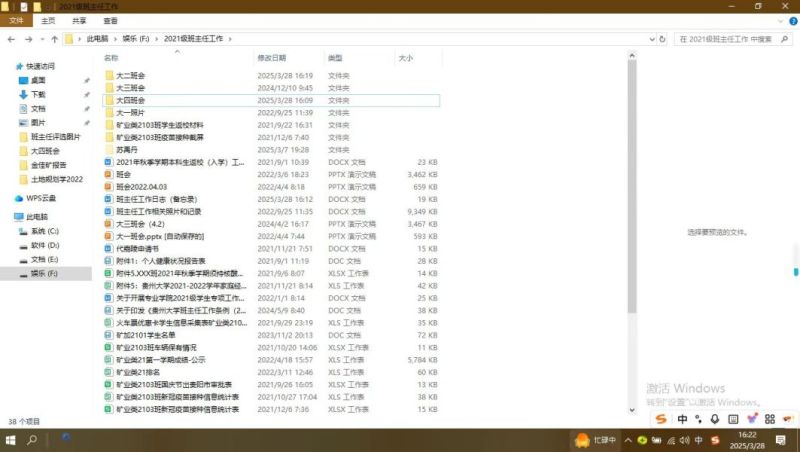
Task: Collapse the ribbon with the chevron
Action: click(780, 21)
